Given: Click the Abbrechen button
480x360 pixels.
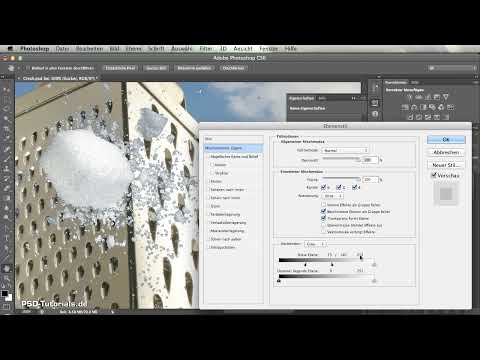Looking at the screenshot, I should [446, 152].
